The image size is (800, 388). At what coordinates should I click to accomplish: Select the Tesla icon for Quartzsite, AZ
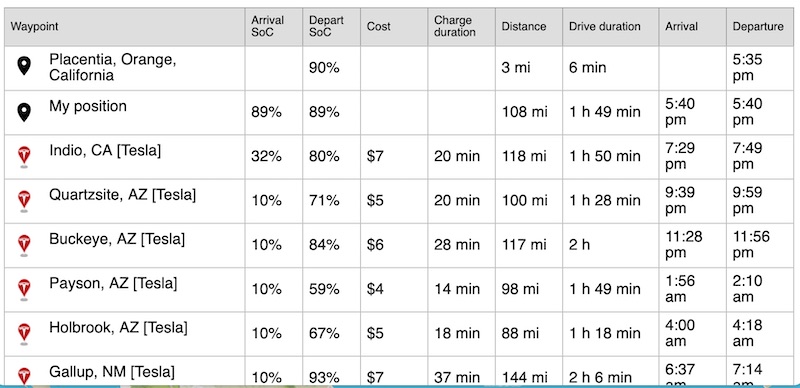(24, 201)
